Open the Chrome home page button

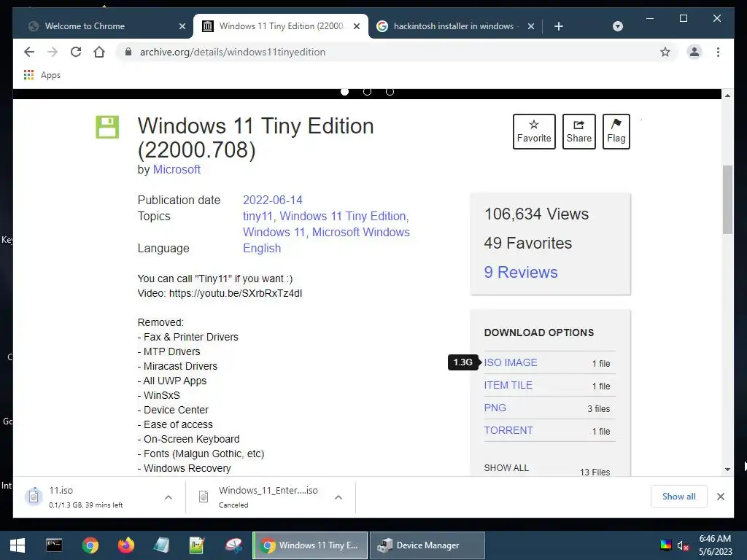[x=99, y=52]
